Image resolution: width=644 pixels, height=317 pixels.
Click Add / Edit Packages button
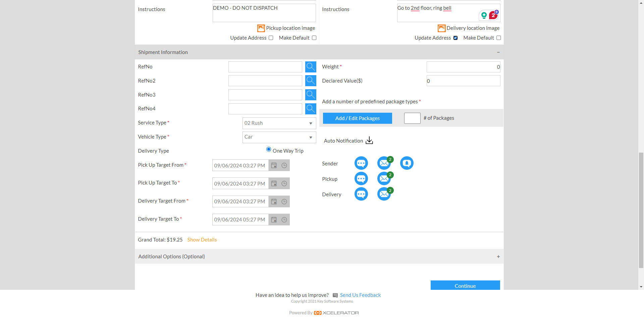(358, 118)
